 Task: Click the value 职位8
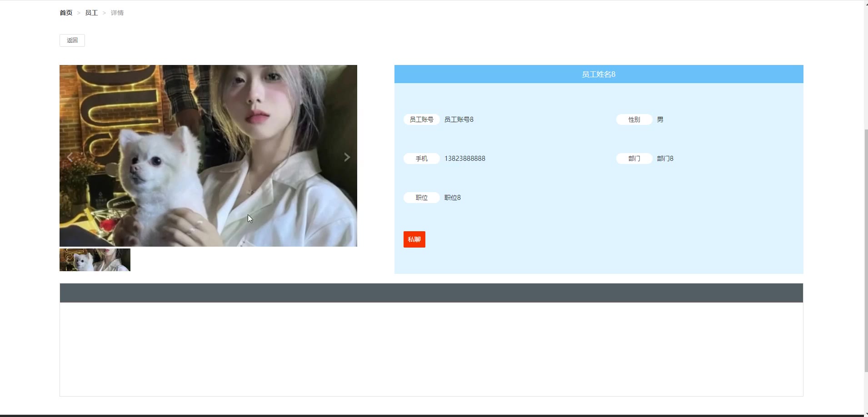click(453, 198)
